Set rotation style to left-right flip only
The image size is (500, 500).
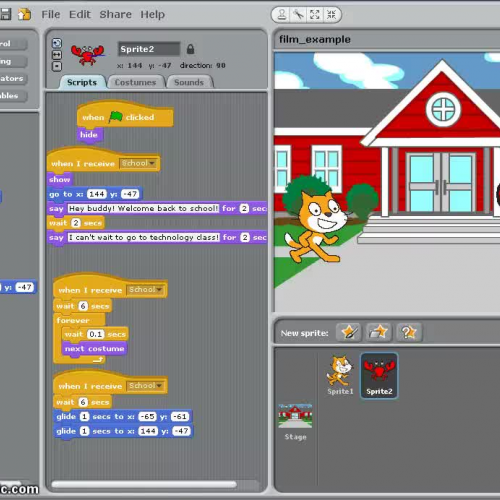[57, 55]
